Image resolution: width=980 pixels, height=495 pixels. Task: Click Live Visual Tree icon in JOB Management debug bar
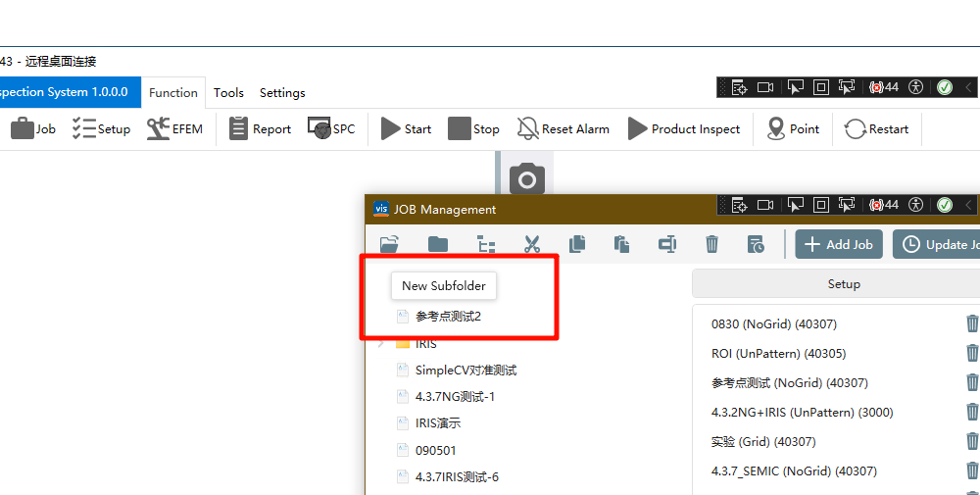click(739, 205)
